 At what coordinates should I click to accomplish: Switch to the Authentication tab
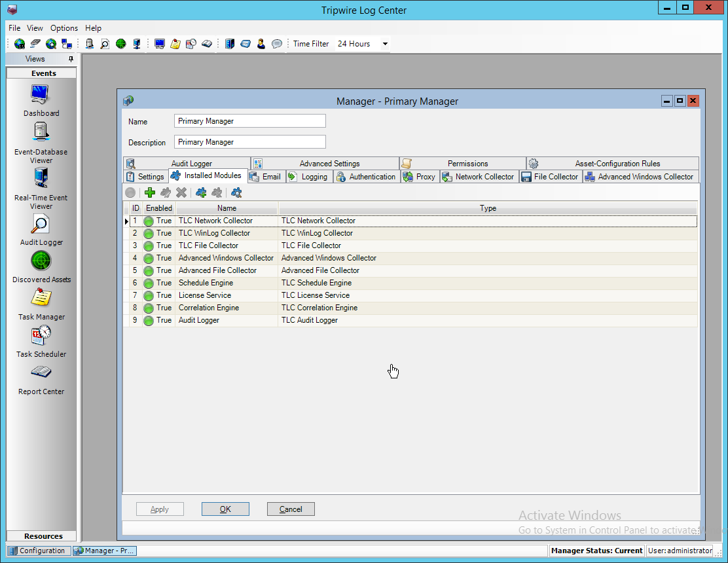[367, 177]
